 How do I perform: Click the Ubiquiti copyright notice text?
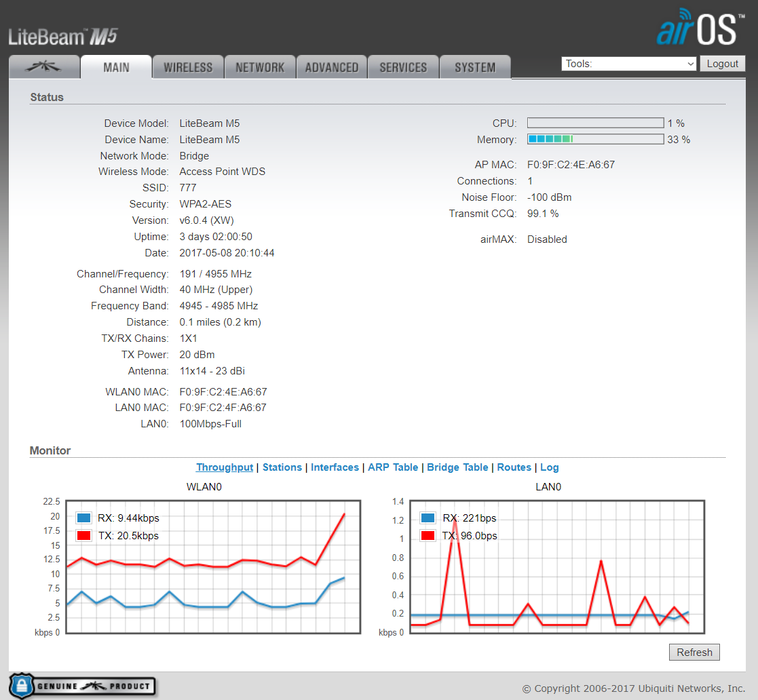[633, 688]
